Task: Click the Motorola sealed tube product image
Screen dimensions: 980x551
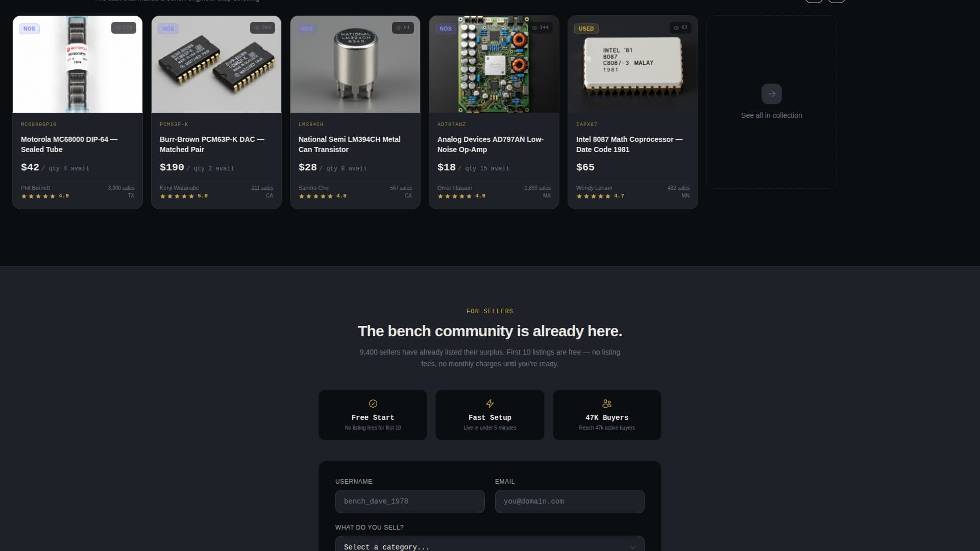Action: click(x=78, y=64)
